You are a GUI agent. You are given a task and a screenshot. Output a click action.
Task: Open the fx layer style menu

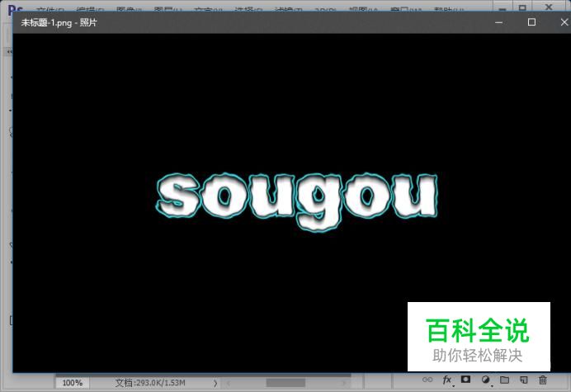click(447, 380)
